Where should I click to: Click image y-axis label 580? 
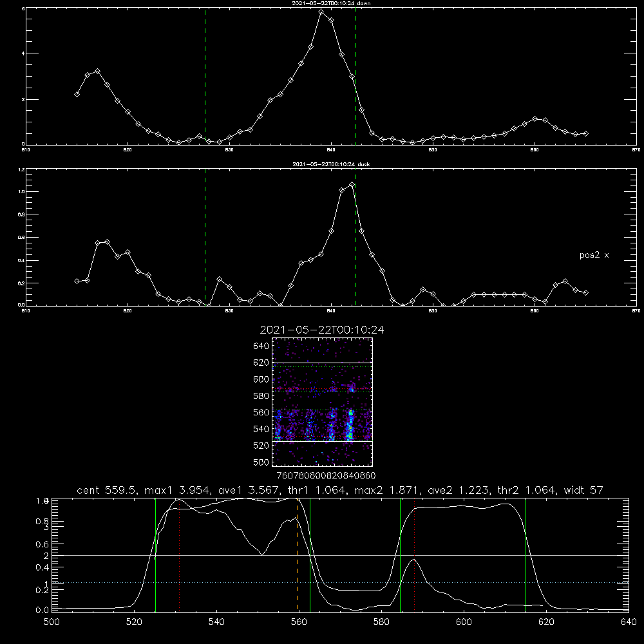coord(261,396)
